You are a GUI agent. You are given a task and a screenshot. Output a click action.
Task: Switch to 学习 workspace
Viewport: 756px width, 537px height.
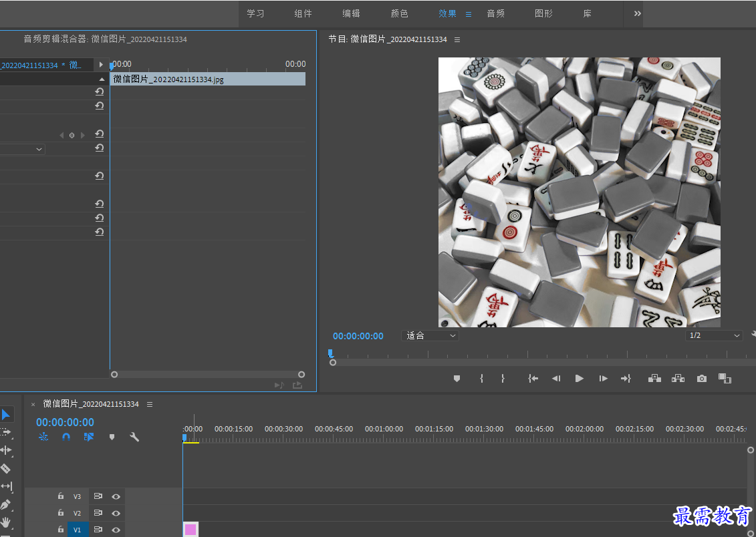click(x=255, y=13)
